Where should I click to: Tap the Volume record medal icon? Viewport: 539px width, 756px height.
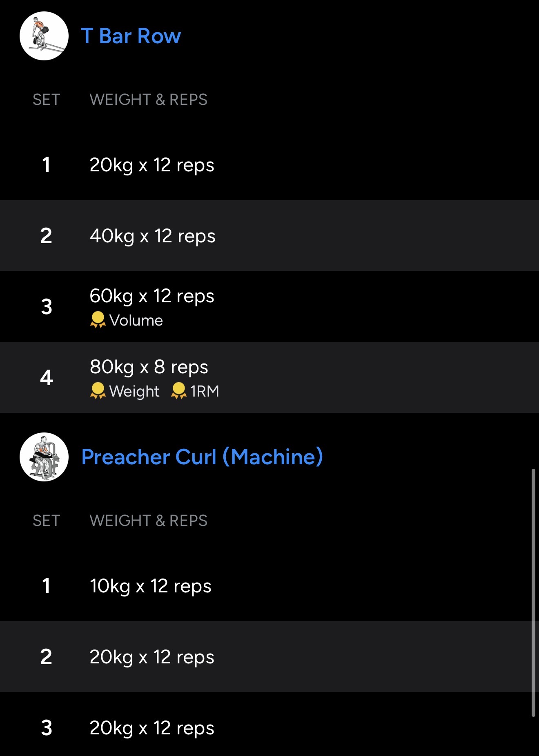click(98, 320)
